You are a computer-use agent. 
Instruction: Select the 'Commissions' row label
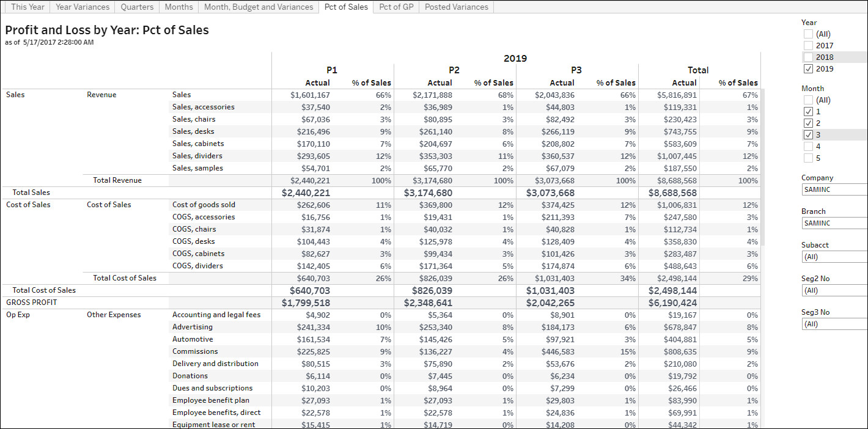(x=195, y=351)
